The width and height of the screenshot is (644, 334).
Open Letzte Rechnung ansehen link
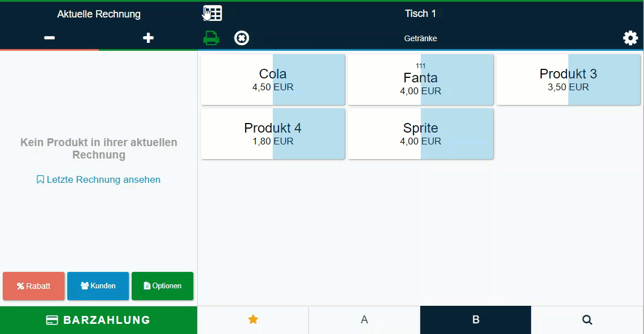click(x=98, y=179)
